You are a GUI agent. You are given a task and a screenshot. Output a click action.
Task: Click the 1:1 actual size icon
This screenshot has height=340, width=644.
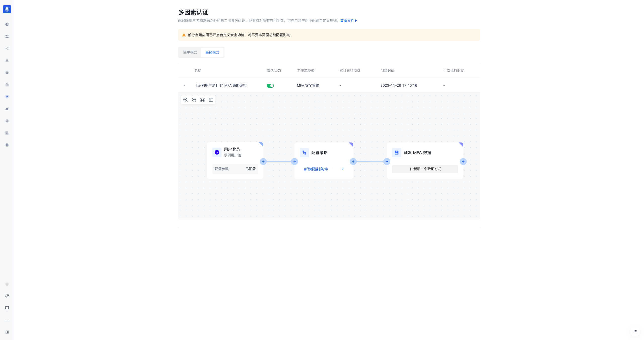click(x=211, y=100)
